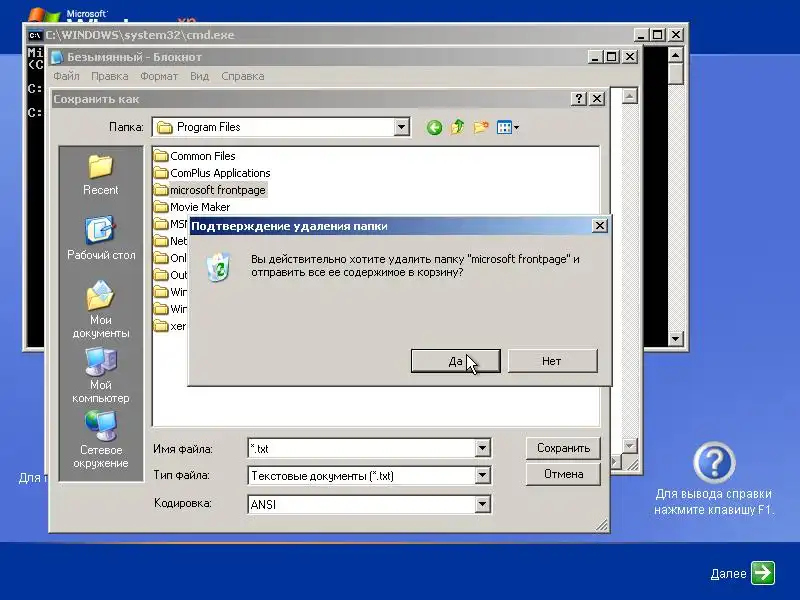The width and height of the screenshot is (800, 600).
Task: Open the Вид menu in Notepad
Action: pyautogui.click(x=199, y=76)
